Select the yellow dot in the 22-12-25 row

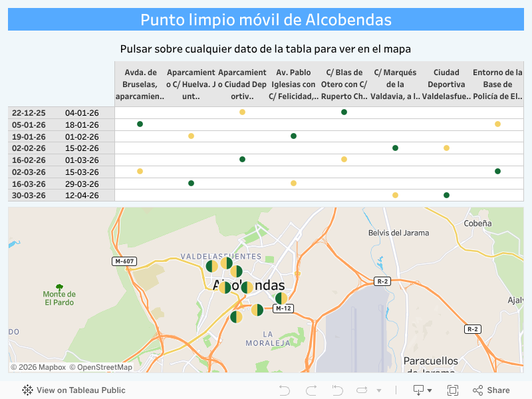tap(242, 112)
